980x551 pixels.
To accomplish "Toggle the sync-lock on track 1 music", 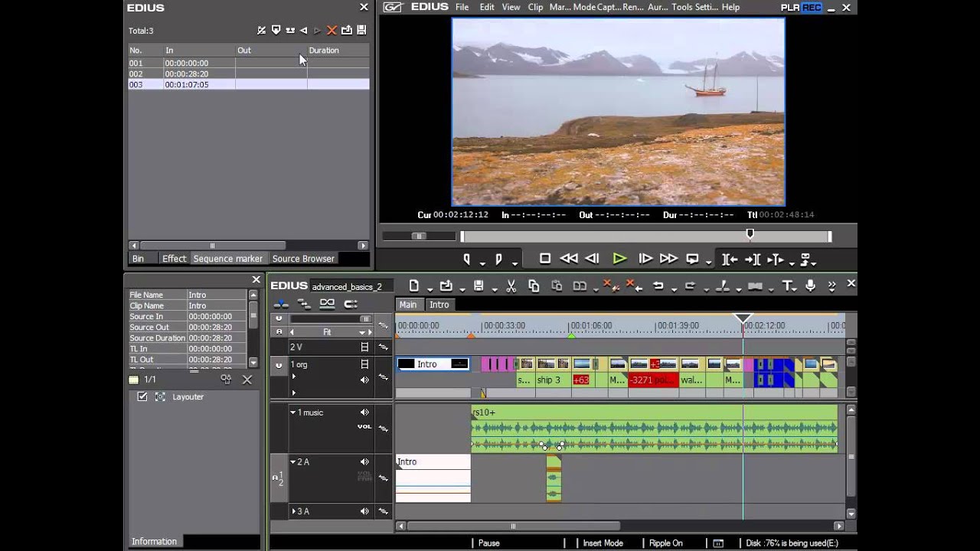I will pyautogui.click(x=384, y=429).
